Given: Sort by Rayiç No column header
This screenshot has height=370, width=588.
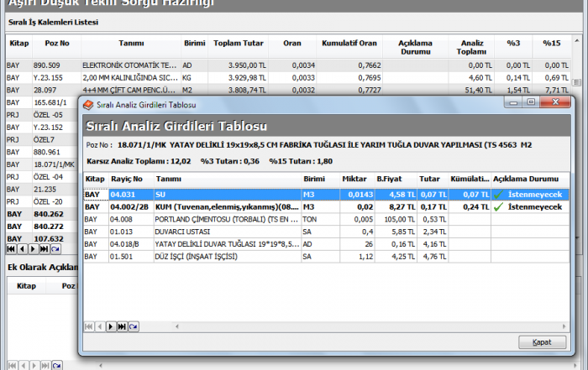Looking at the screenshot, I should [x=129, y=179].
